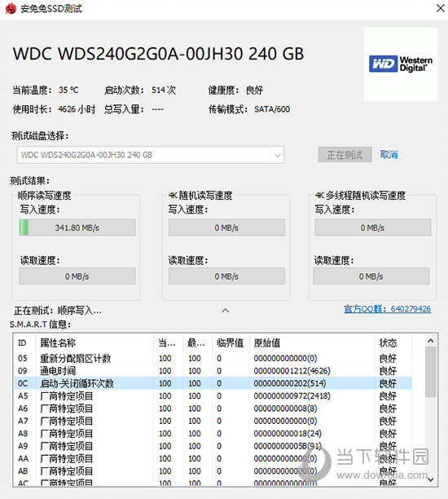Click raw value 000000001212(4626)
Viewport: 448px width, 499px height.
(292, 371)
